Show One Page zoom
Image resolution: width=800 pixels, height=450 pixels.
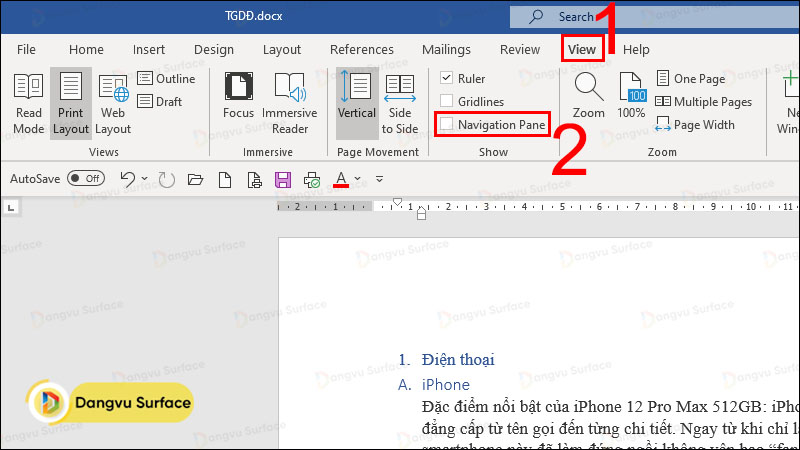tap(691, 79)
